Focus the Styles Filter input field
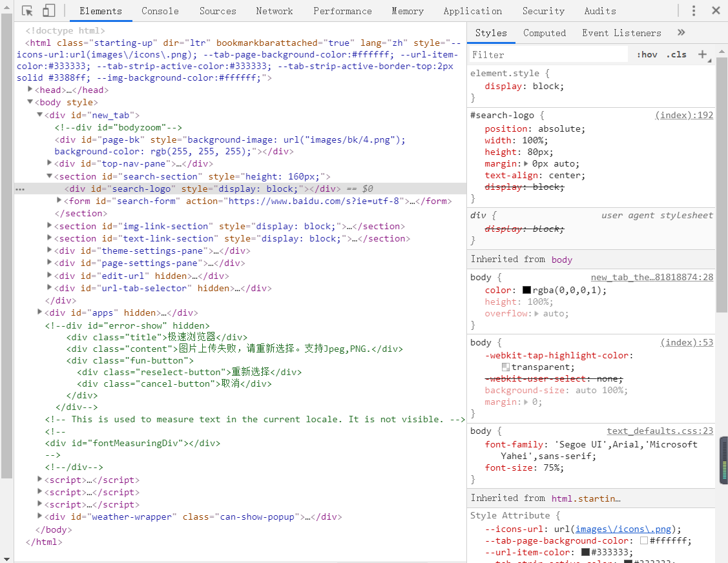 tap(549, 55)
